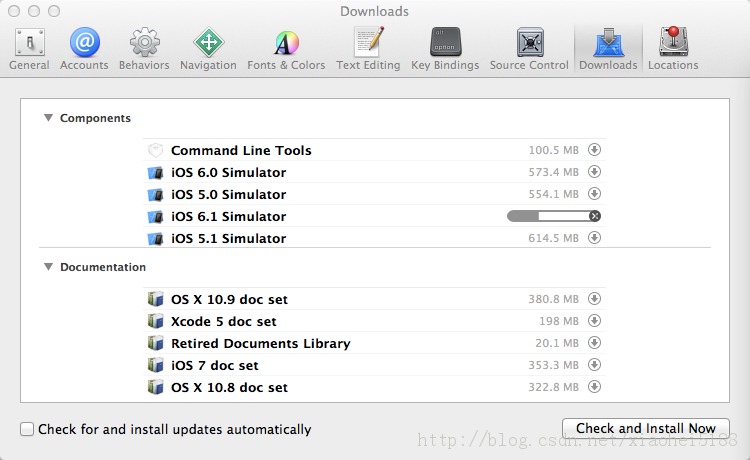Select the iOS 7 doc set label
750x460 pixels.
pos(215,365)
